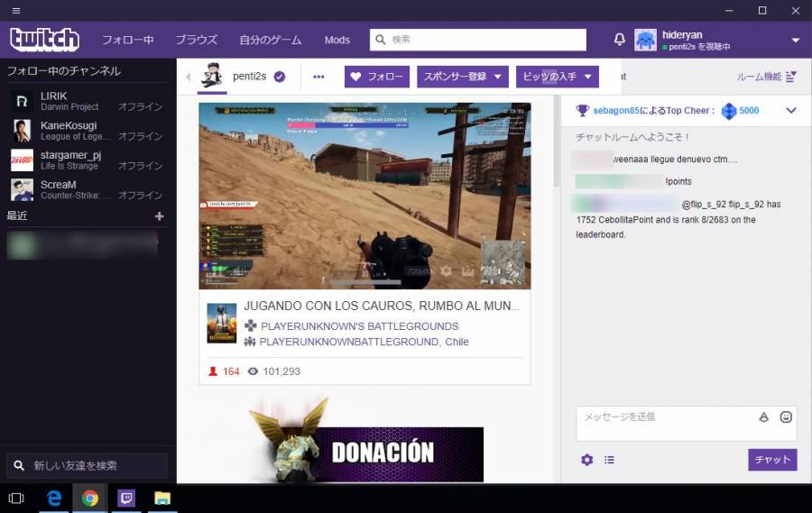The height and width of the screenshot is (513, 812).
Task: Open video player settings gear
Action: (446, 270)
